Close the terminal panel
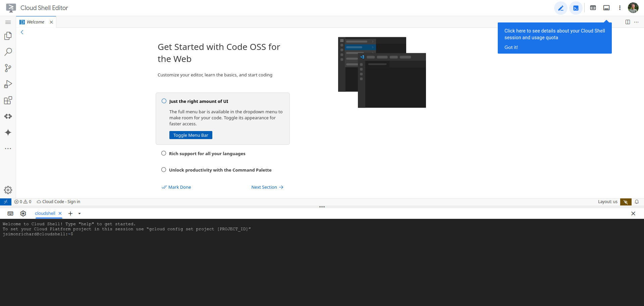The width and height of the screenshot is (644, 306). 633,213
